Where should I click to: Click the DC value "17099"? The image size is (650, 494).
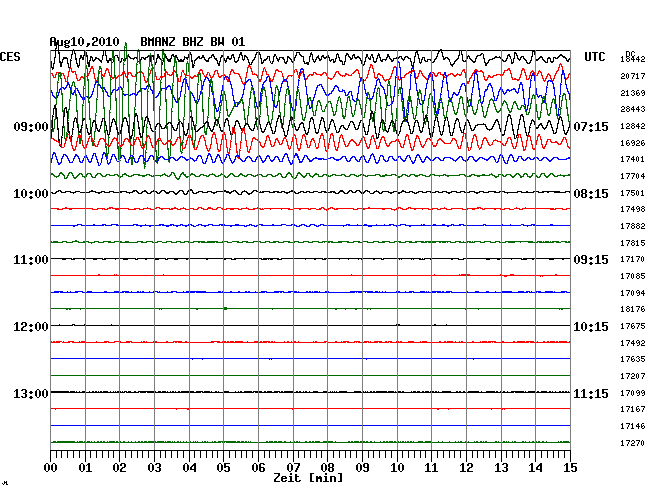click(633, 393)
